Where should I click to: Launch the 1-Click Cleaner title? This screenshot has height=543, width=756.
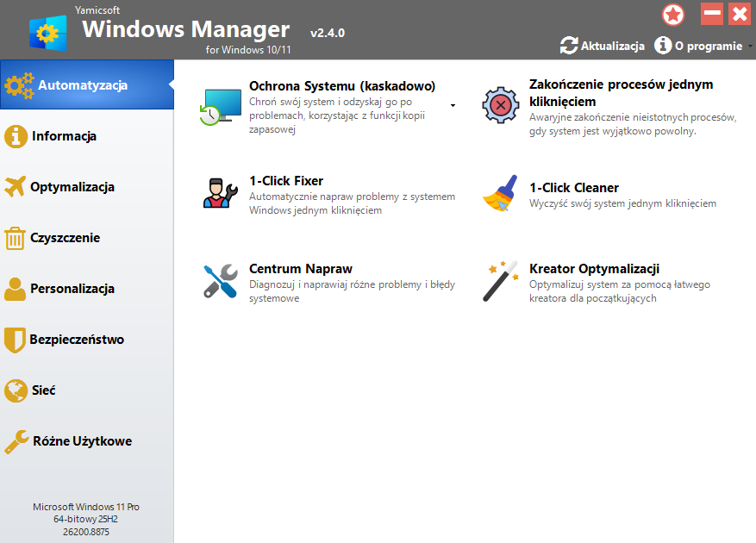tap(574, 188)
